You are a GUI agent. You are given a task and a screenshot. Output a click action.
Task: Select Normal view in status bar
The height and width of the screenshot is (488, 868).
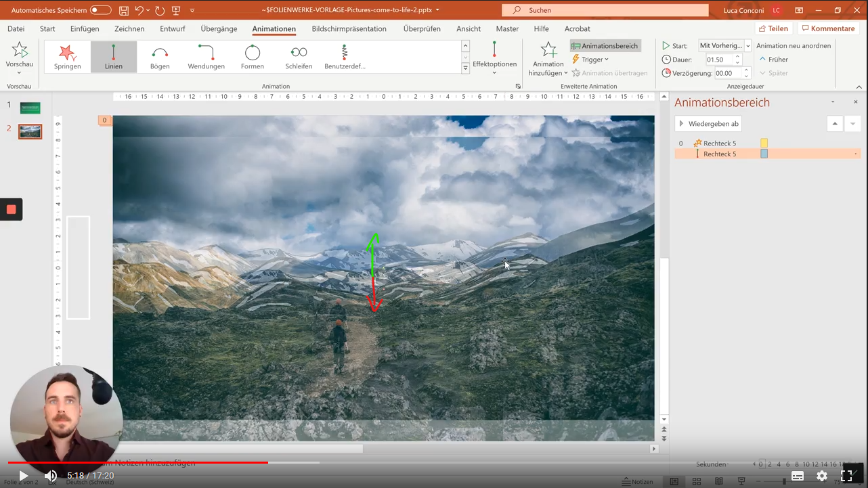(674, 482)
